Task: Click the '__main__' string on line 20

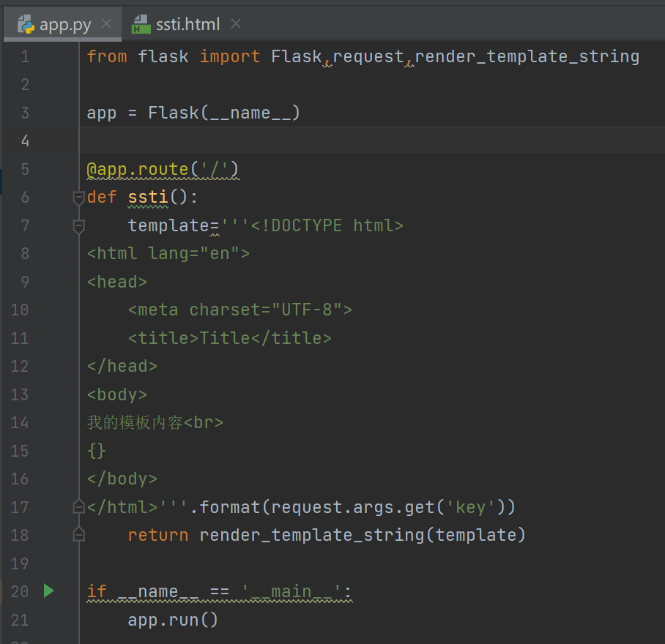Action: [291, 591]
